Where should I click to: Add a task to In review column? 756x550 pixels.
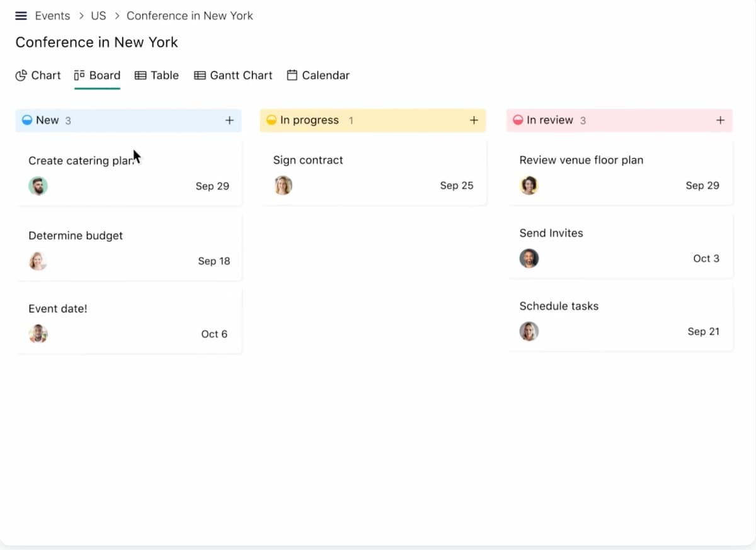click(720, 120)
